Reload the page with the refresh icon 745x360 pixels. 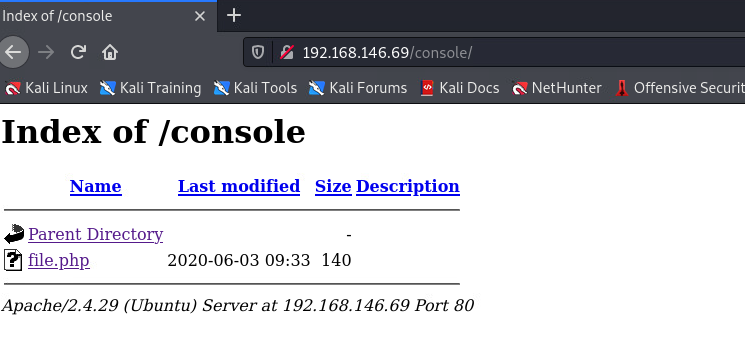pyautogui.click(x=78, y=52)
